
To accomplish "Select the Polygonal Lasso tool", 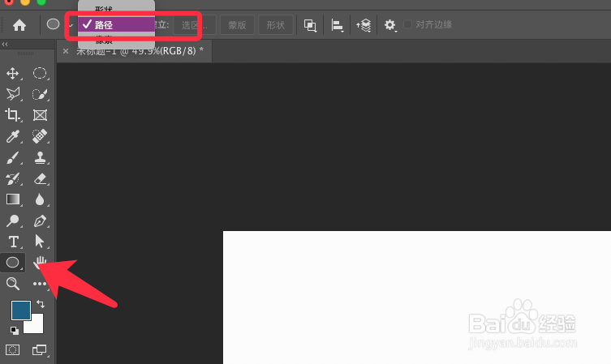I will (12, 94).
